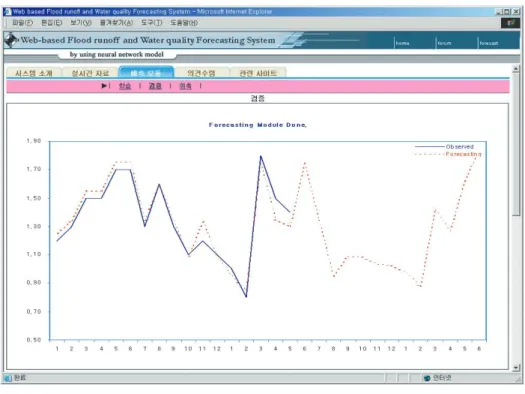The image size is (525, 394).
Task: Click the 1.90 y-axis label
Action: (x=34, y=141)
